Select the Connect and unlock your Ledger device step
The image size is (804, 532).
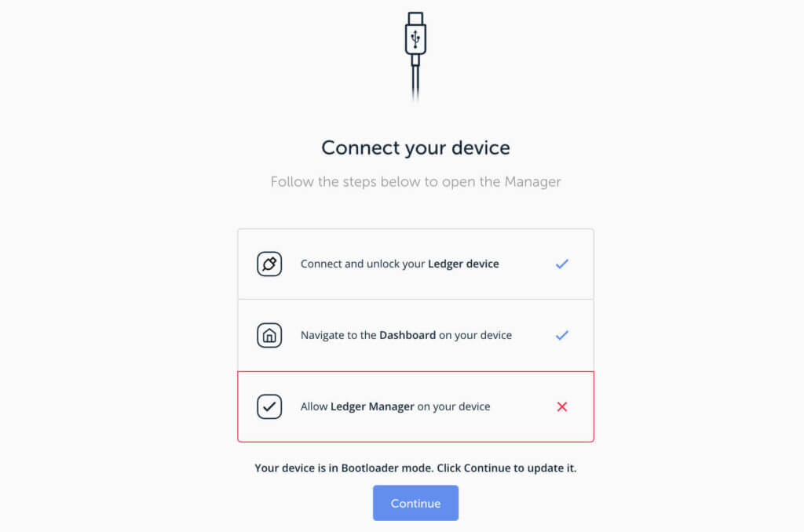pyautogui.click(x=415, y=264)
